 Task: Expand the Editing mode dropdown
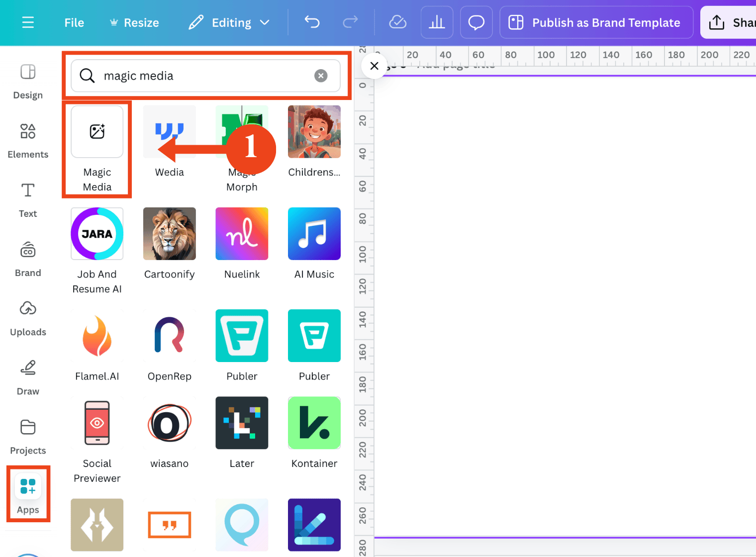coord(229,22)
